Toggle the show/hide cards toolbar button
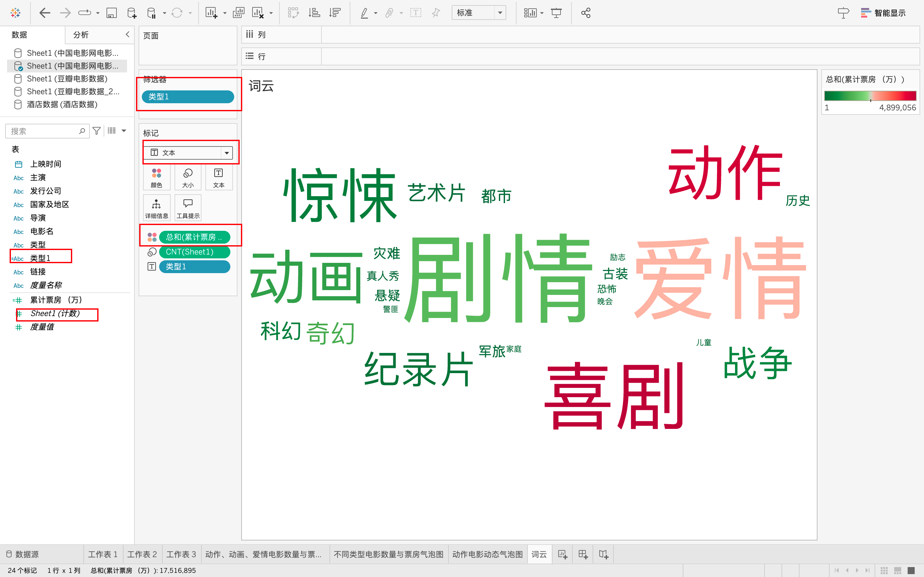Image resolution: width=924 pixels, height=577 pixels. pyautogui.click(x=530, y=13)
